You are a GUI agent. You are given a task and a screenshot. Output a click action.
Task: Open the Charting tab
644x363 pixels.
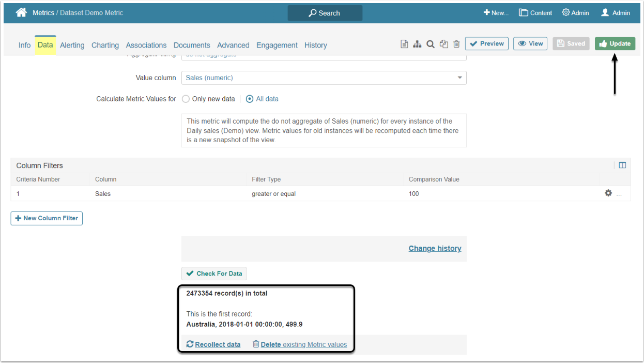pyautogui.click(x=105, y=45)
